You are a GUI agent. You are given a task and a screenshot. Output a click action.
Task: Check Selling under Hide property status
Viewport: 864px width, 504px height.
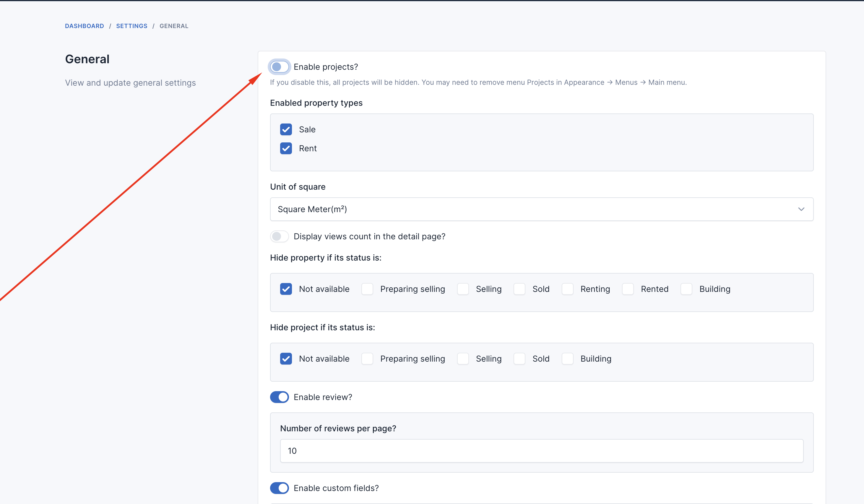[x=463, y=289]
